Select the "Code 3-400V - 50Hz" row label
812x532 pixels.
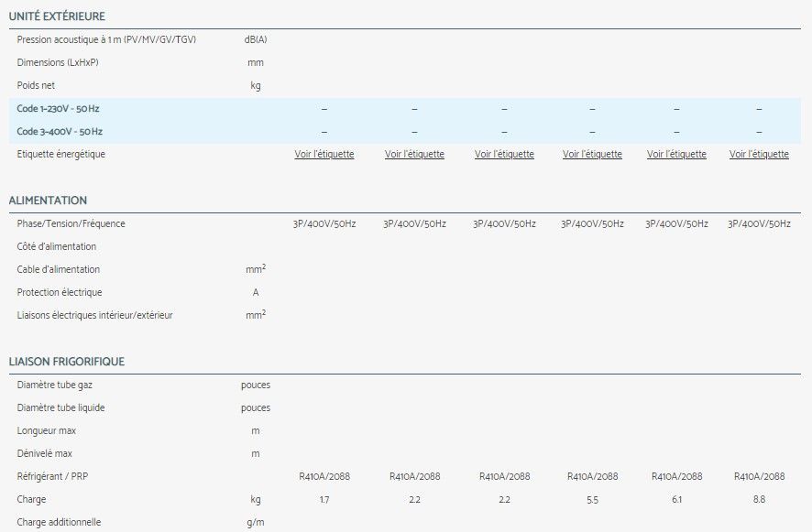[x=60, y=132]
